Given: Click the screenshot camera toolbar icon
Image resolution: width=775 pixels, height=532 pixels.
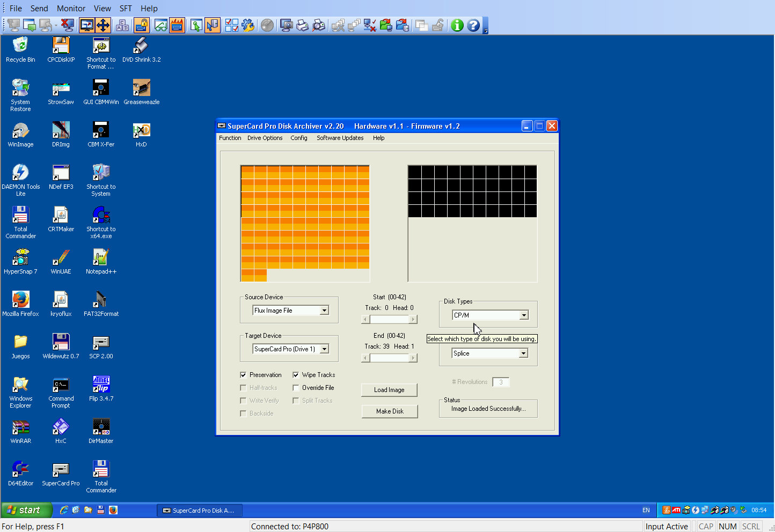Looking at the screenshot, I should (287, 25).
